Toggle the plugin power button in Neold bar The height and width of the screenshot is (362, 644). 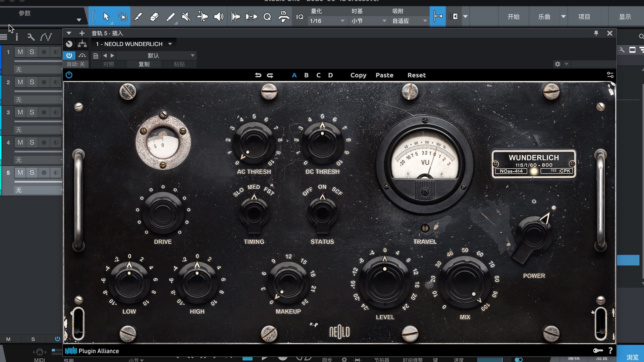pyautogui.click(x=69, y=75)
